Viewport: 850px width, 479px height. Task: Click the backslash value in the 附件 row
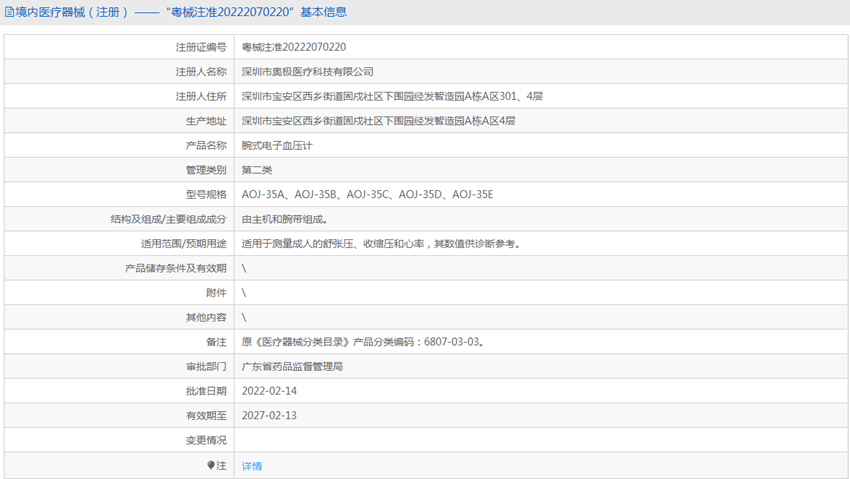click(244, 293)
